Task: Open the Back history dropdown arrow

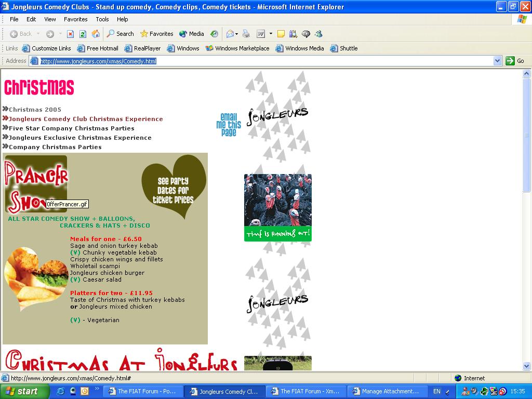Action: point(38,34)
